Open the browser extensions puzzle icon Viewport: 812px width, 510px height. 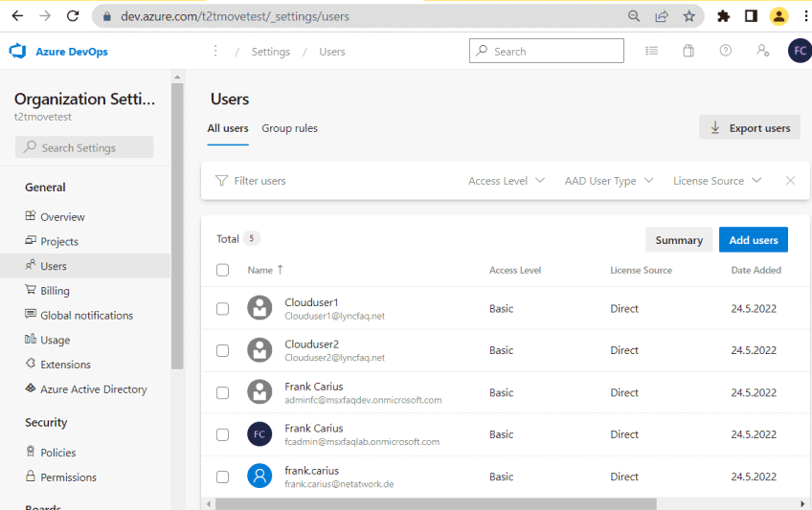click(x=724, y=16)
